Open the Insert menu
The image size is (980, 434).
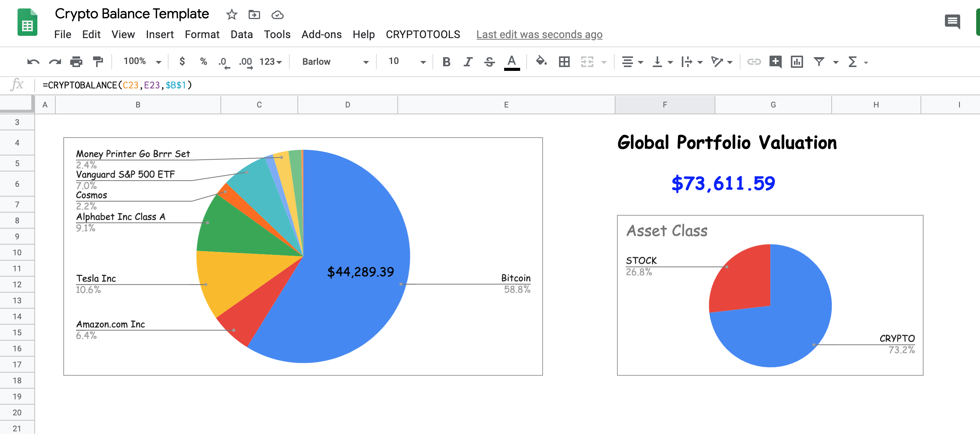(x=159, y=35)
